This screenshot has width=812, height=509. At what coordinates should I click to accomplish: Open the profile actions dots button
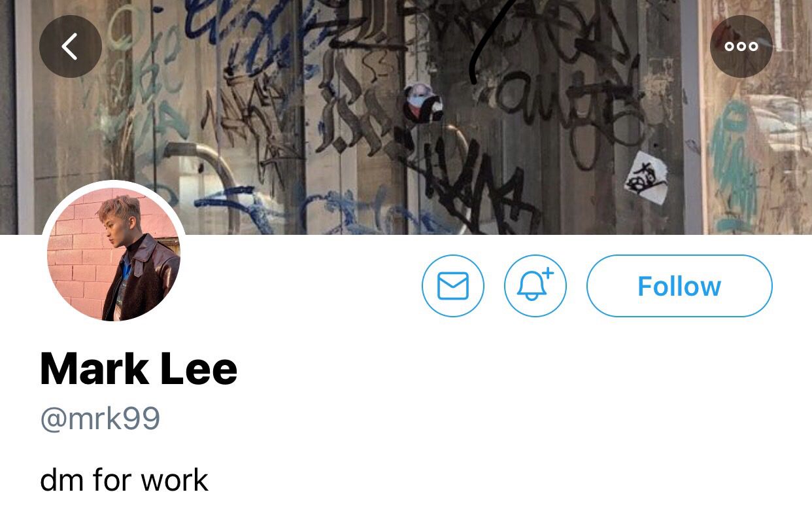tap(741, 46)
